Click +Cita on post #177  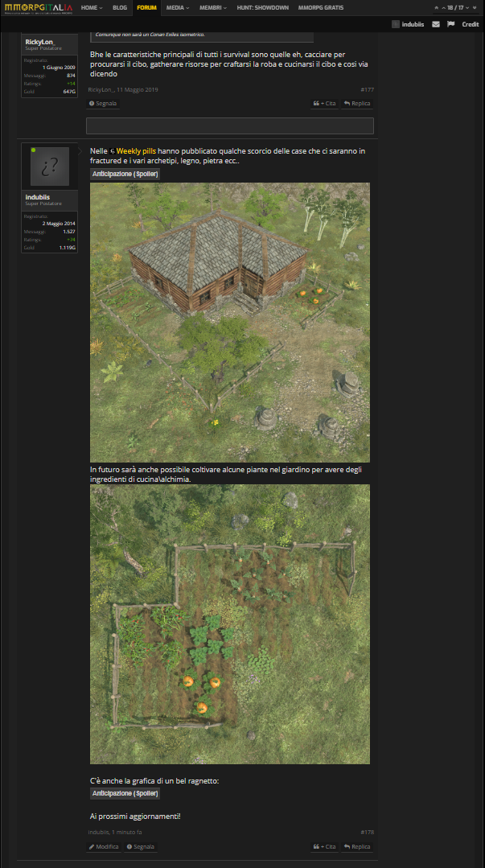(324, 104)
